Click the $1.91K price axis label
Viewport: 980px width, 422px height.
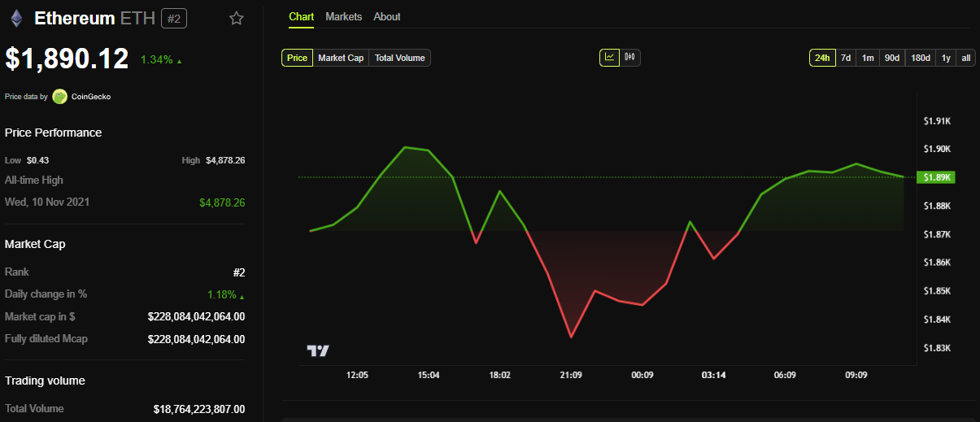click(x=937, y=121)
